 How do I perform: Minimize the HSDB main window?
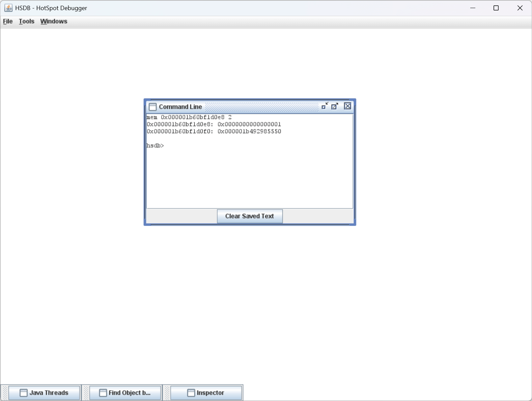[x=473, y=8]
